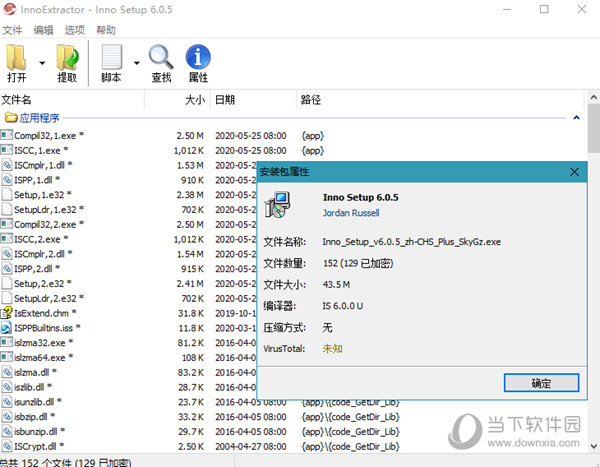This screenshot has height=467, width=600.
Task: Click the 2004-04-27 08:00 date for ISCrypt.dll
Action: point(251,446)
